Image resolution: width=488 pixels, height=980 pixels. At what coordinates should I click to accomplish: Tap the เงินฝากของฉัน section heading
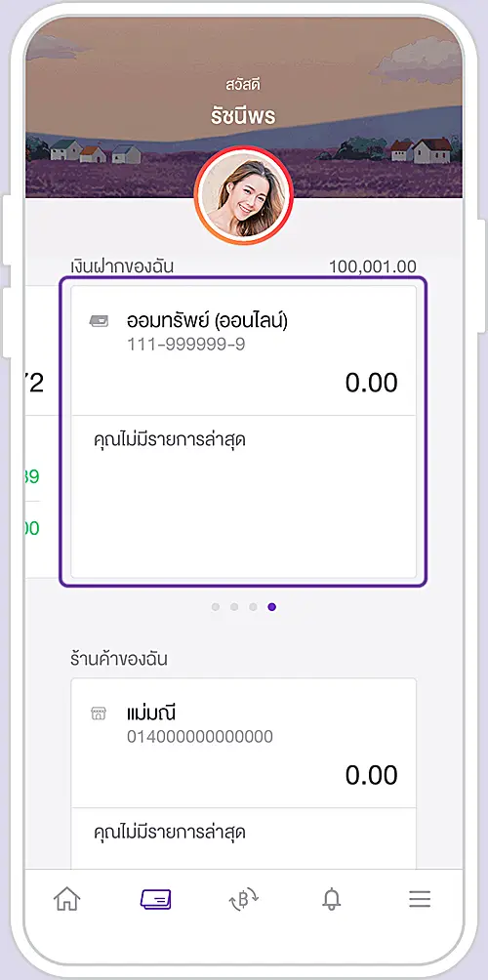pos(122,266)
